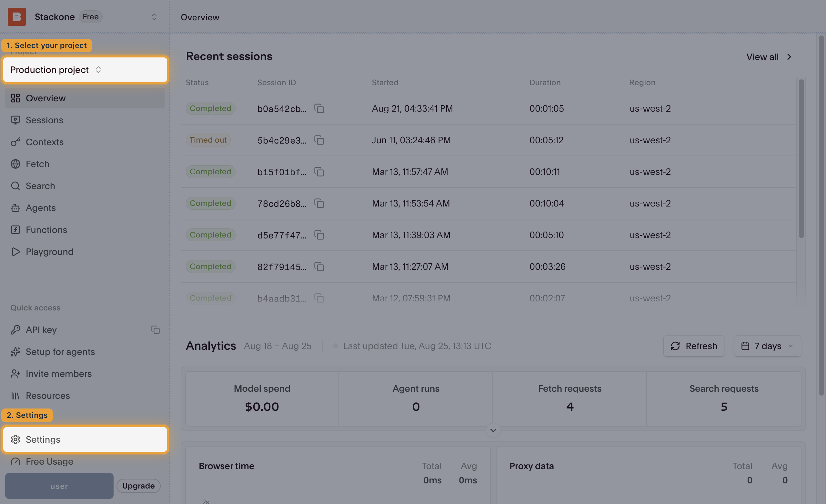Click the API key icon
Image resolution: width=826 pixels, height=504 pixels.
[x=15, y=330]
